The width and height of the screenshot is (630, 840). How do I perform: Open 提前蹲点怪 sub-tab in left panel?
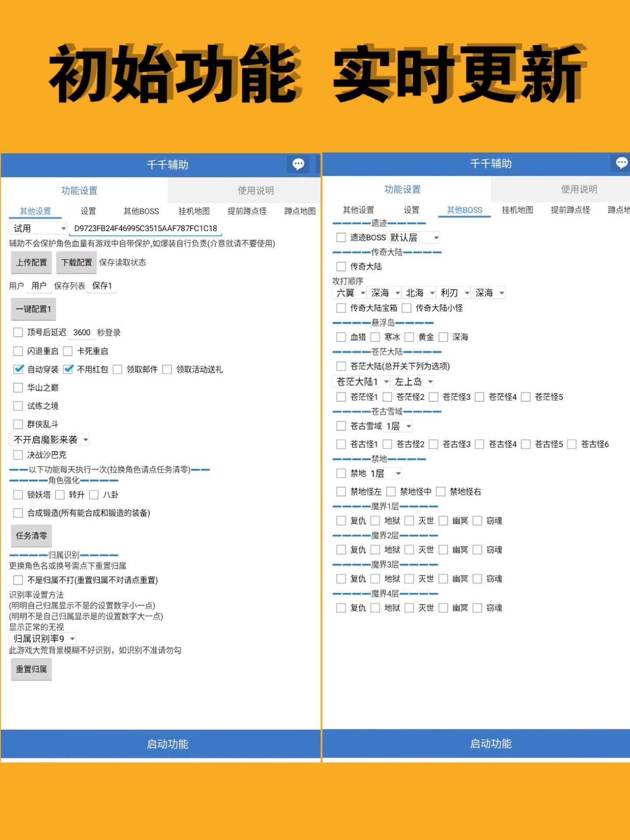pyautogui.click(x=247, y=211)
